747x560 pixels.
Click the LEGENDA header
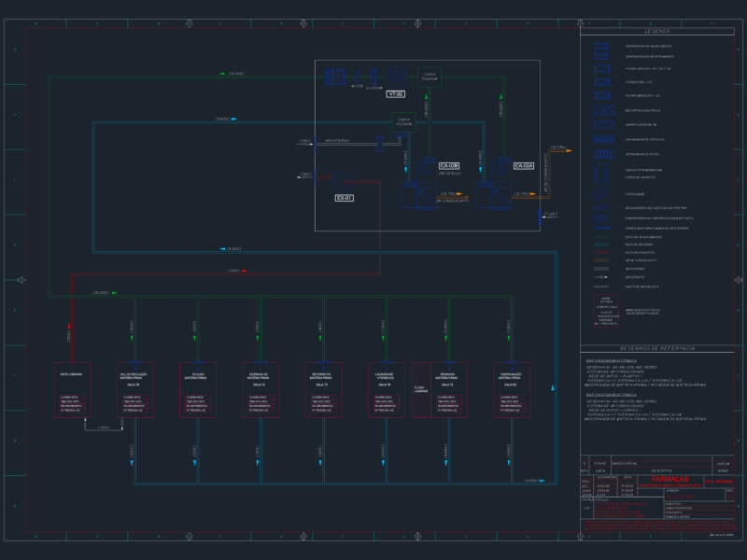tap(657, 32)
